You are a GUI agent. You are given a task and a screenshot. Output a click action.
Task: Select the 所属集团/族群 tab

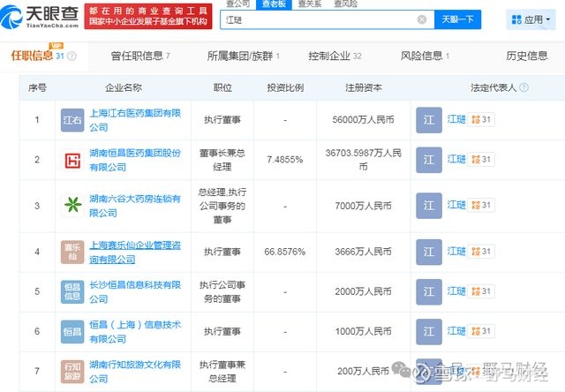coord(244,56)
